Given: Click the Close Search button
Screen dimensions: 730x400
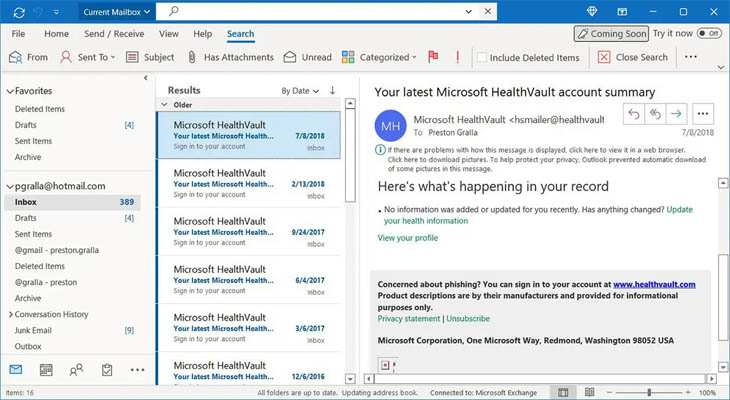Looking at the screenshot, I should pyautogui.click(x=633, y=57).
